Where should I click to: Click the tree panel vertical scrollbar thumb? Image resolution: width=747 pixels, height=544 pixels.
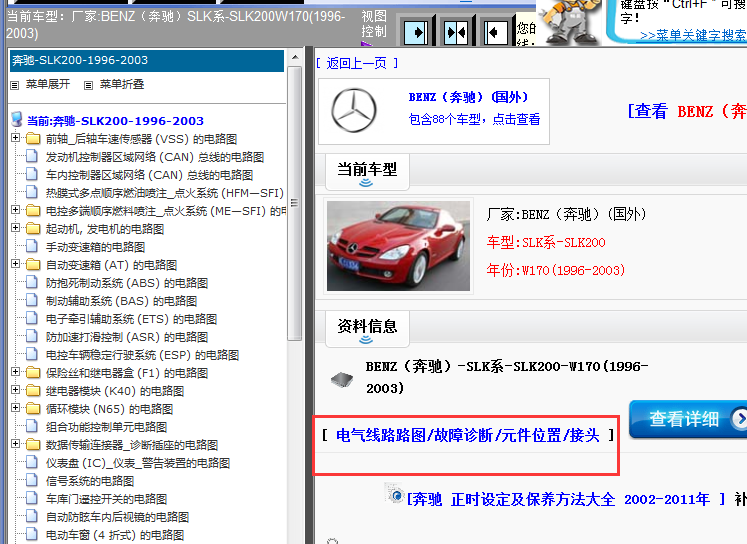[x=295, y=203]
